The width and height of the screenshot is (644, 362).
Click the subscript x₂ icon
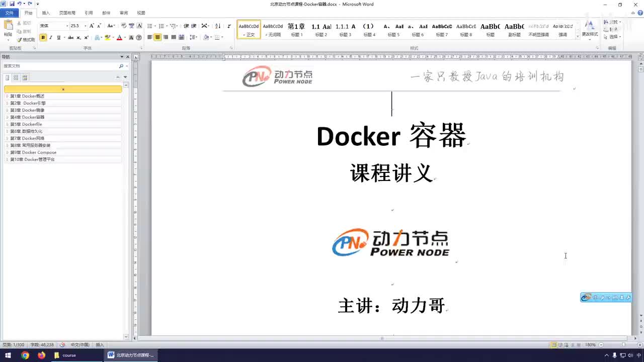coord(78,38)
